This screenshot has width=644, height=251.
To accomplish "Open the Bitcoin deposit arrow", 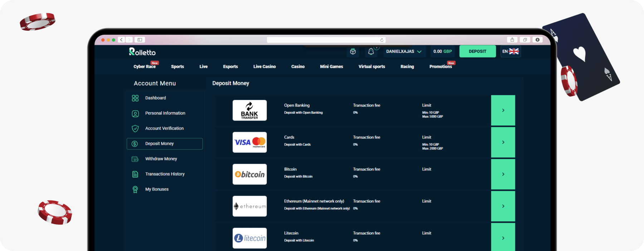I will pos(503,174).
